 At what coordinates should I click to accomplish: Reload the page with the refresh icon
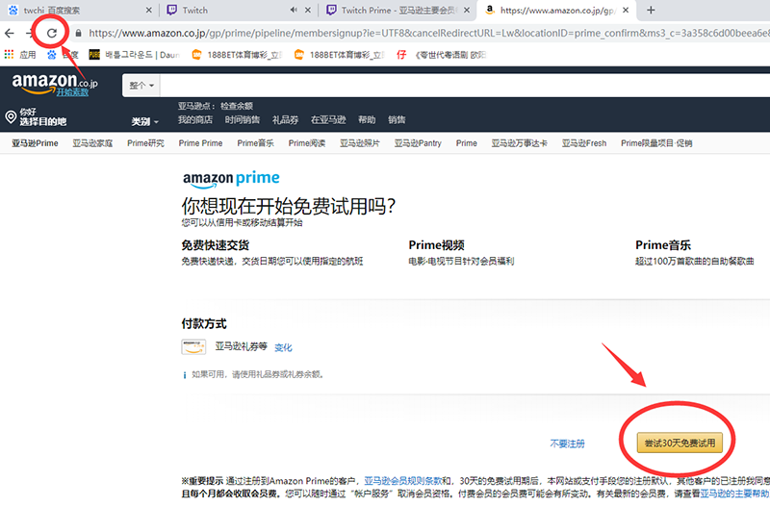52,34
